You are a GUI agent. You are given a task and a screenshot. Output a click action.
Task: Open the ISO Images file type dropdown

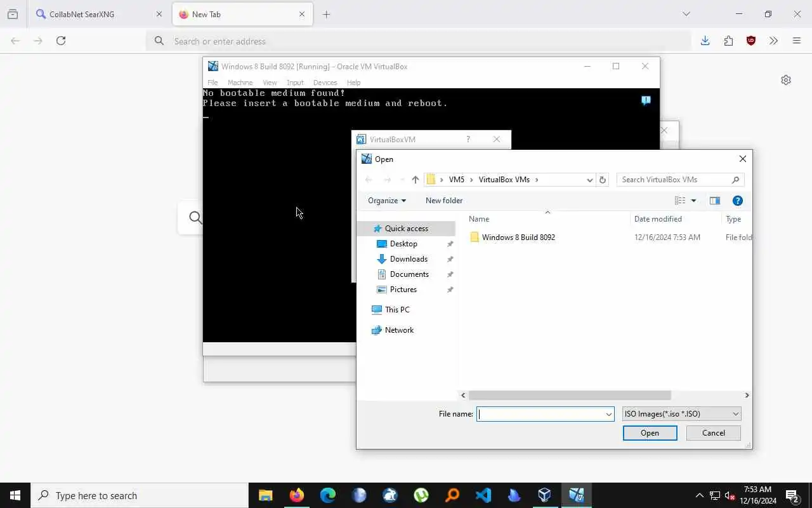pyautogui.click(x=682, y=414)
